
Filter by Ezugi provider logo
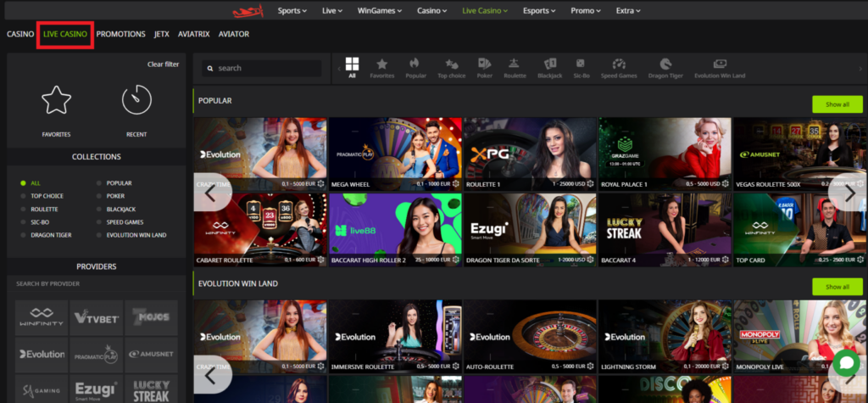tap(97, 389)
